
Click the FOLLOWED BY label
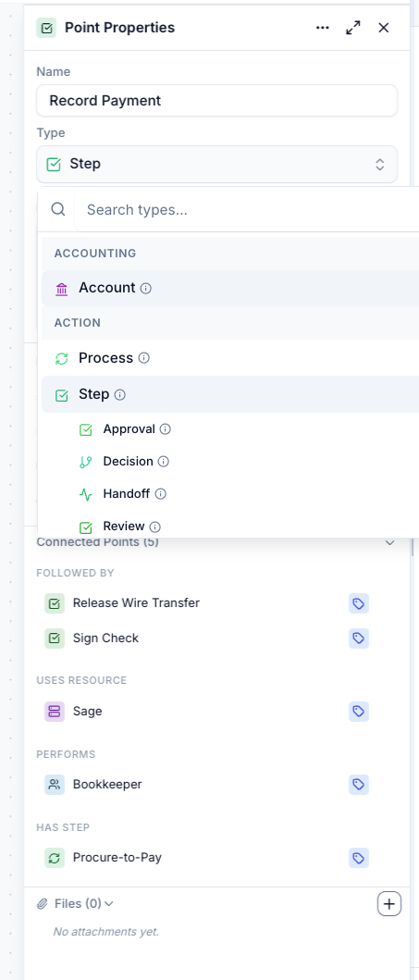[x=76, y=573]
